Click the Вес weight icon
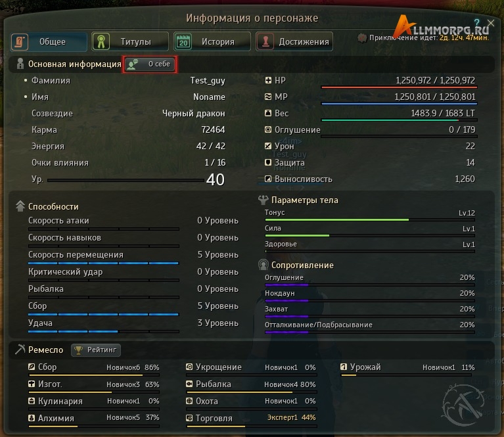Viewport: 504px width, 437px height. click(x=268, y=113)
